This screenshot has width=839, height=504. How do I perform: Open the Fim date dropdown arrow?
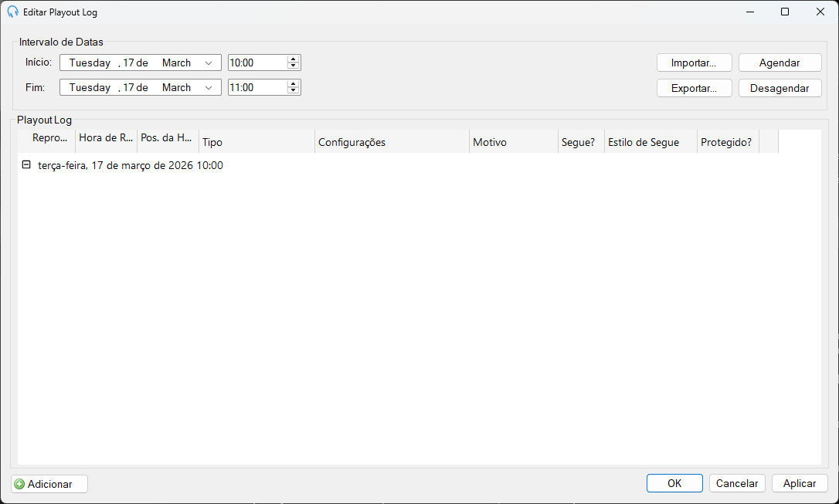click(x=209, y=88)
